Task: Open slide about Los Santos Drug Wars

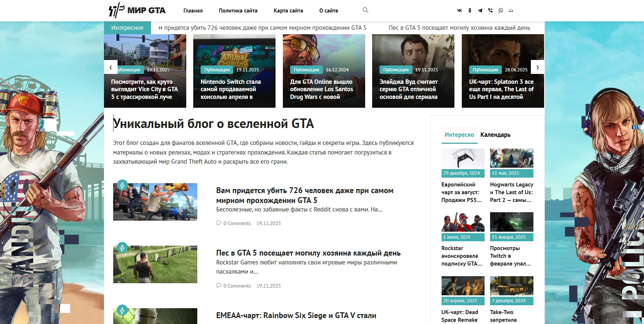Action: pos(321,89)
